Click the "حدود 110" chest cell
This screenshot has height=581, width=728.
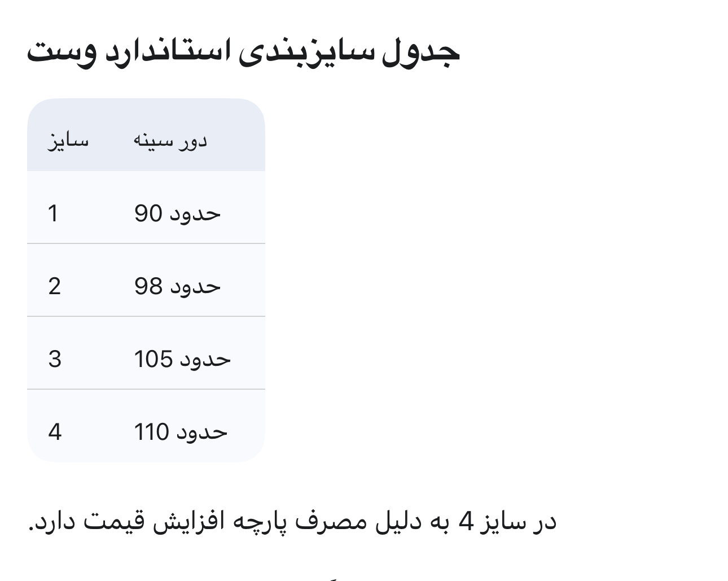[x=181, y=432]
